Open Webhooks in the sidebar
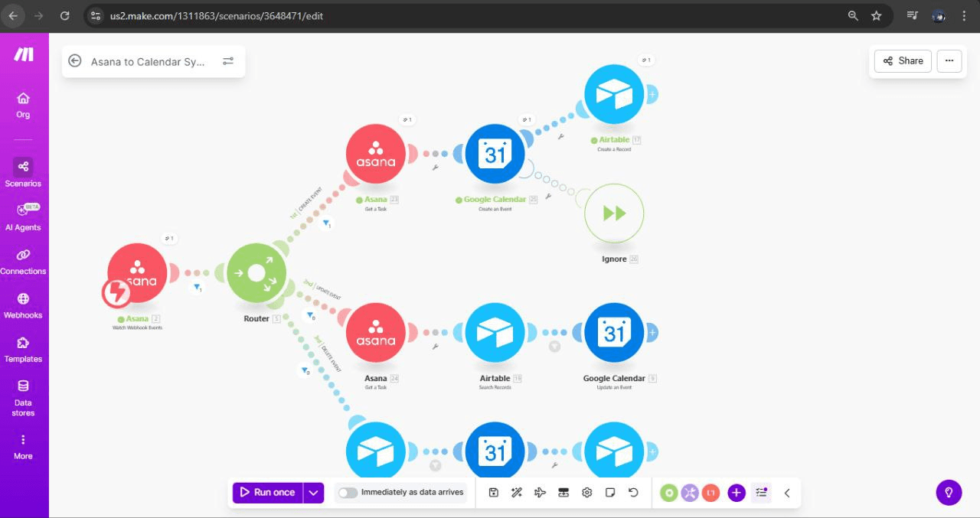This screenshot has width=980, height=518. click(23, 305)
